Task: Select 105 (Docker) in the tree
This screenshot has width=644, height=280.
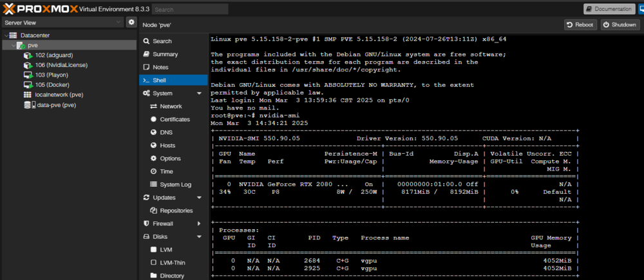Action: 68,85
